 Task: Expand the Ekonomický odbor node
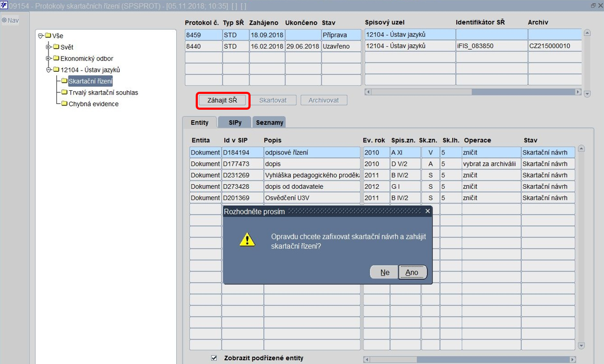[49, 59]
